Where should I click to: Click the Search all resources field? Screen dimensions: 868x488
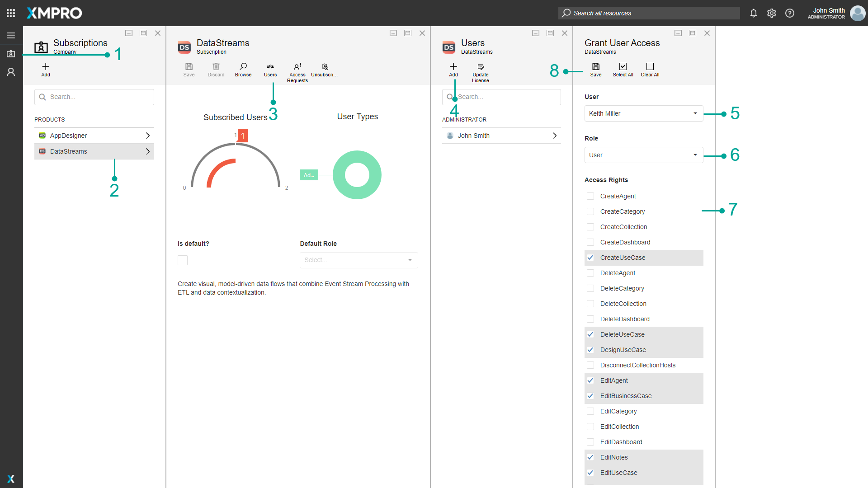point(649,13)
